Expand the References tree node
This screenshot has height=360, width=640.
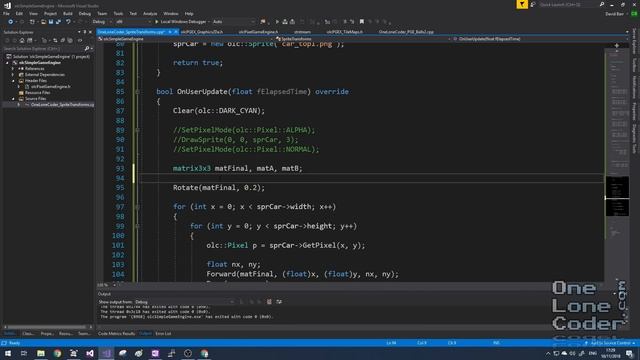(x=13, y=69)
